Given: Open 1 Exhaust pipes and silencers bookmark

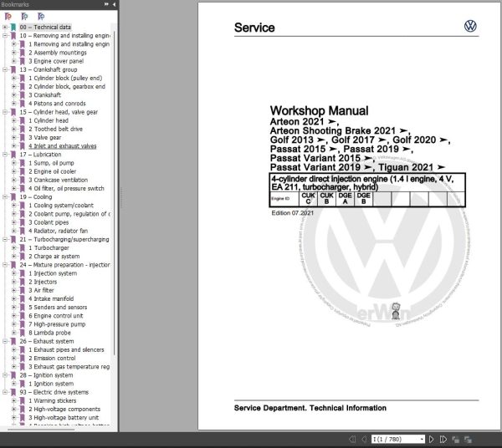Looking at the screenshot, I should coord(66,350).
